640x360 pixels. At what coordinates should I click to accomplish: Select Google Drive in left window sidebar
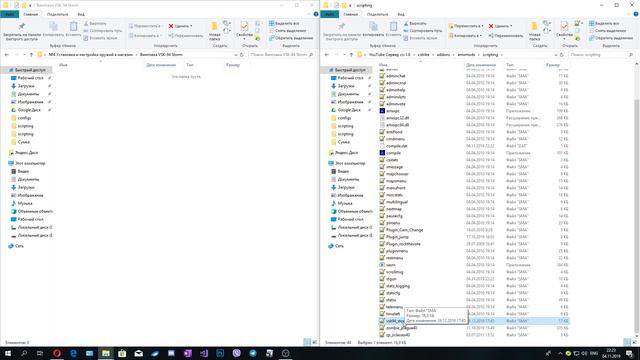click(29, 110)
